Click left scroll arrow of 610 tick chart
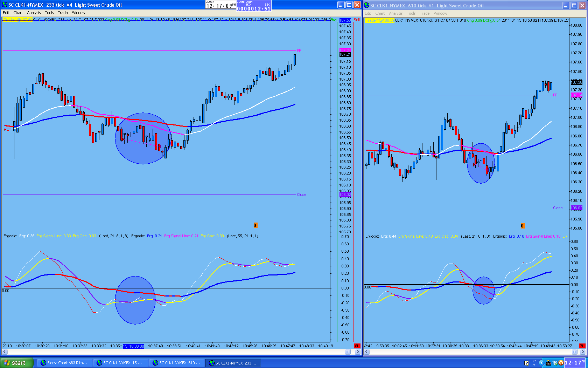This screenshot has height=368, width=588. (x=366, y=352)
